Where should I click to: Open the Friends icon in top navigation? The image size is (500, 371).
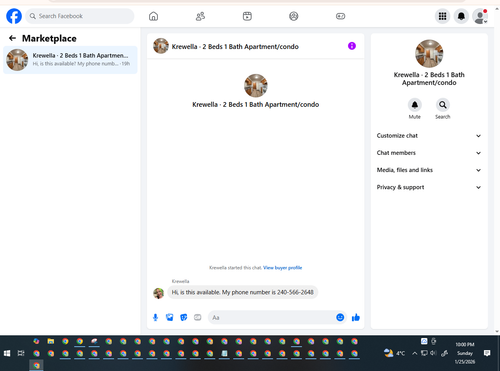[x=200, y=16]
